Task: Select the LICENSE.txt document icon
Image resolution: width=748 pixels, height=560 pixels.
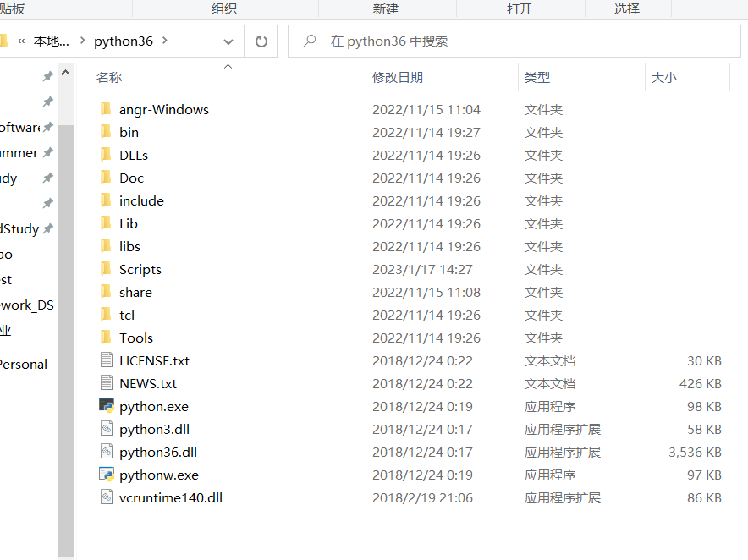Action: click(107, 360)
